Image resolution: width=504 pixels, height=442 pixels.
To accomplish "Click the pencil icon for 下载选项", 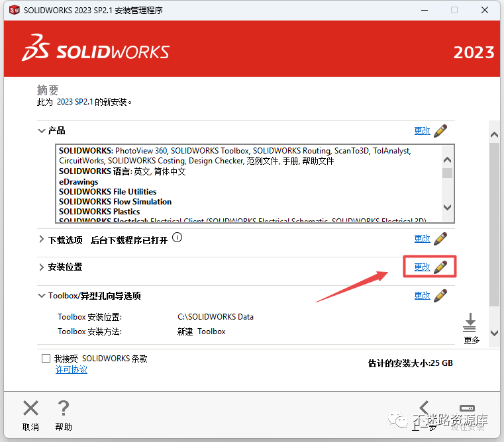I will click(x=440, y=239).
